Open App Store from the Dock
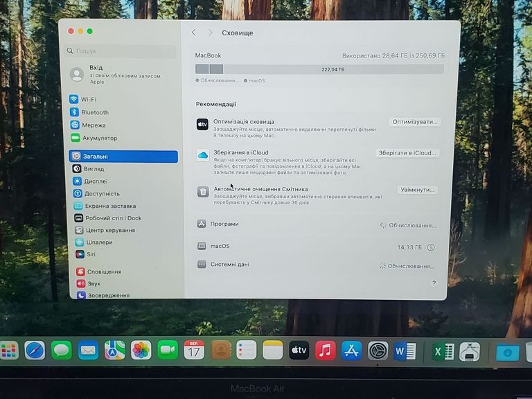 click(x=351, y=351)
